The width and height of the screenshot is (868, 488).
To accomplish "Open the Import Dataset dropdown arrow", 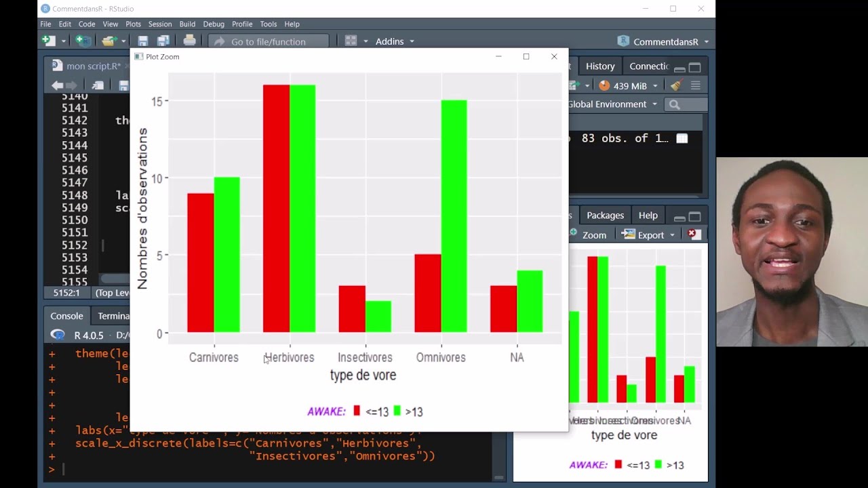I will (587, 85).
